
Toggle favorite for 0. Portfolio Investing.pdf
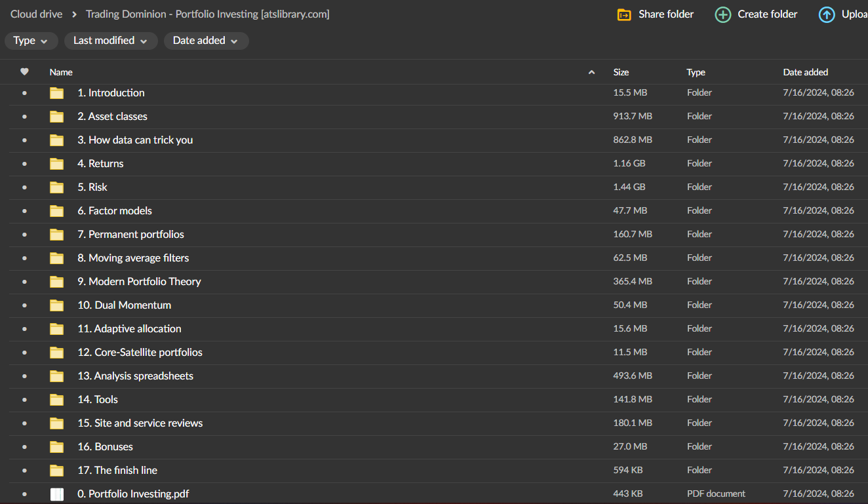[x=24, y=494]
